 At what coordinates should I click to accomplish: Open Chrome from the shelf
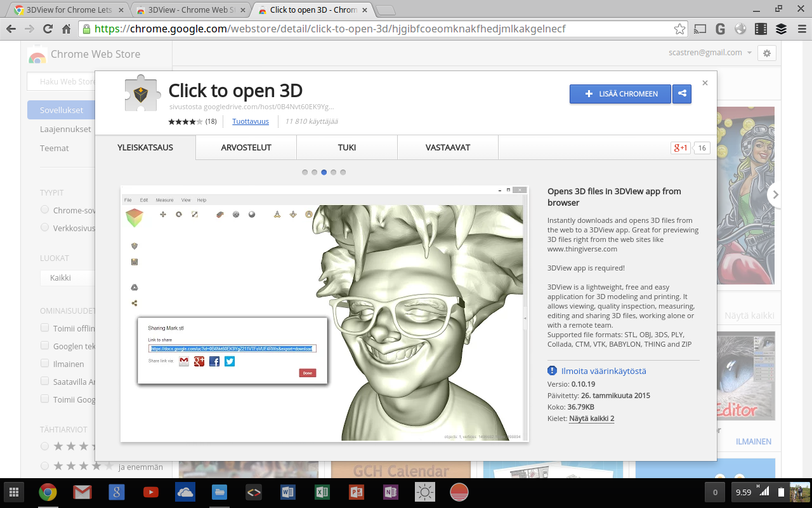click(48, 492)
